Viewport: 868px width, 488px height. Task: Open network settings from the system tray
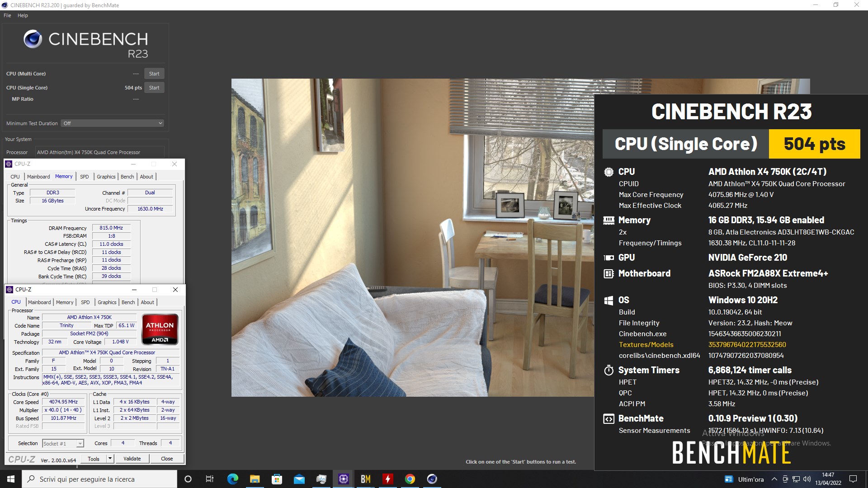796,479
